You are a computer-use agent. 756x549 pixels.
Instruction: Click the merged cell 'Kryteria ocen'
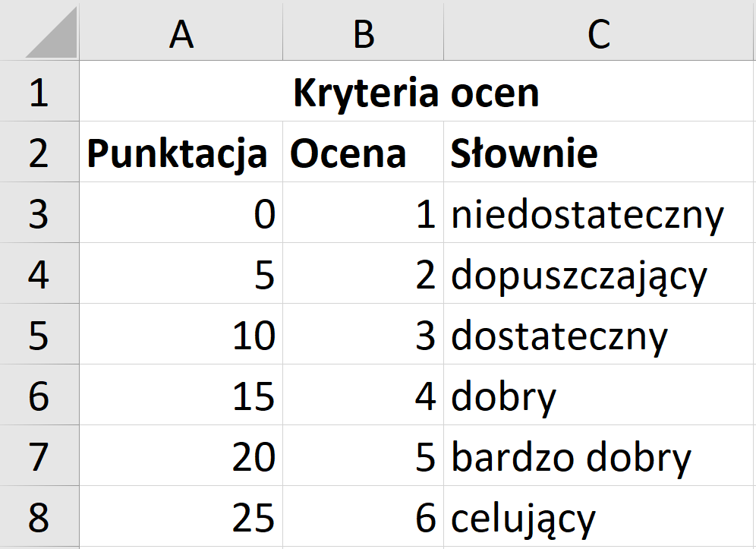[416, 91]
